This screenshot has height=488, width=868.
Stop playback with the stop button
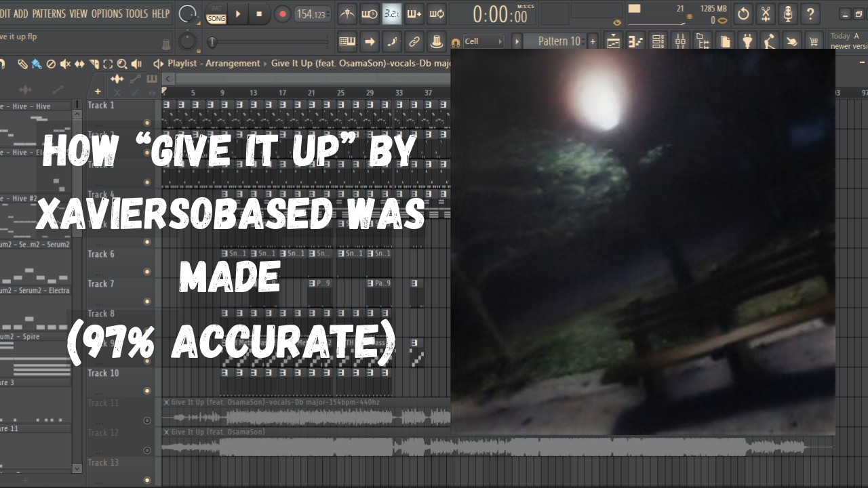259,14
